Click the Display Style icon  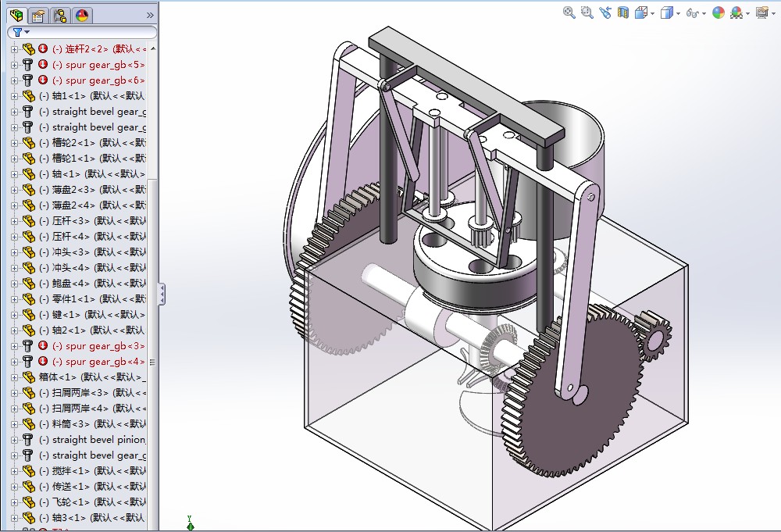tap(666, 12)
